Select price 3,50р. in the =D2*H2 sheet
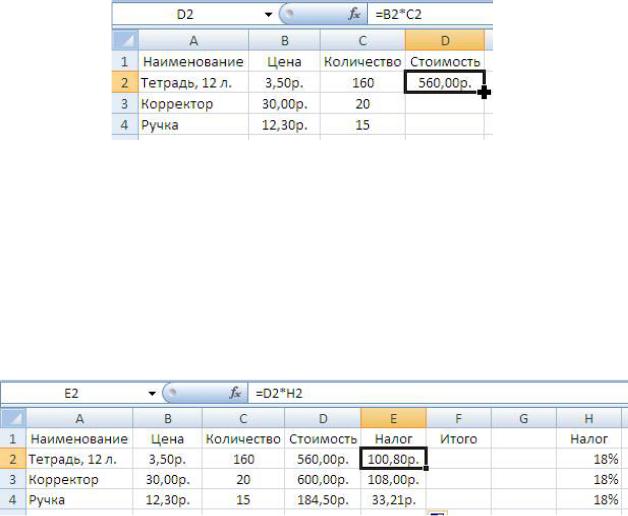 point(167,459)
